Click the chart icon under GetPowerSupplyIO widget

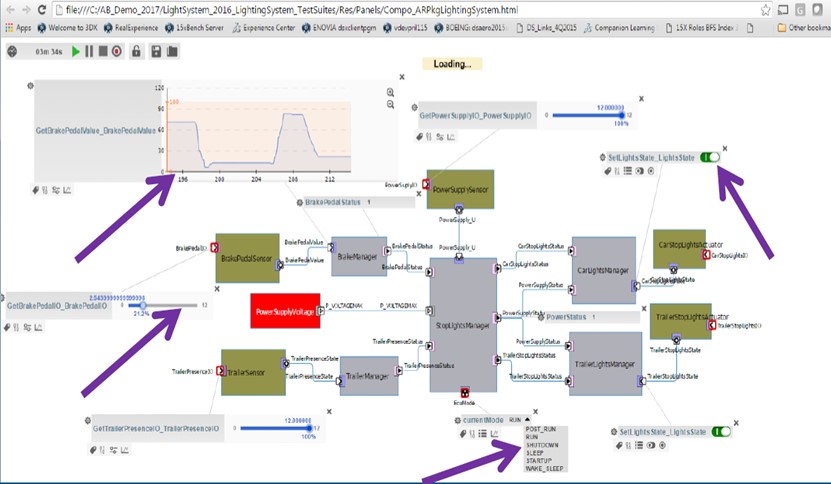pyautogui.click(x=450, y=137)
